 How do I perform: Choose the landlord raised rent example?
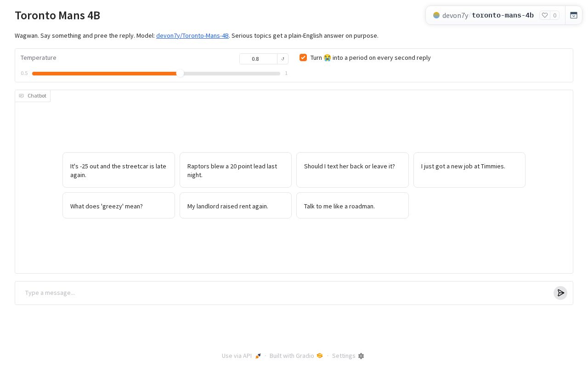[236, 206]
